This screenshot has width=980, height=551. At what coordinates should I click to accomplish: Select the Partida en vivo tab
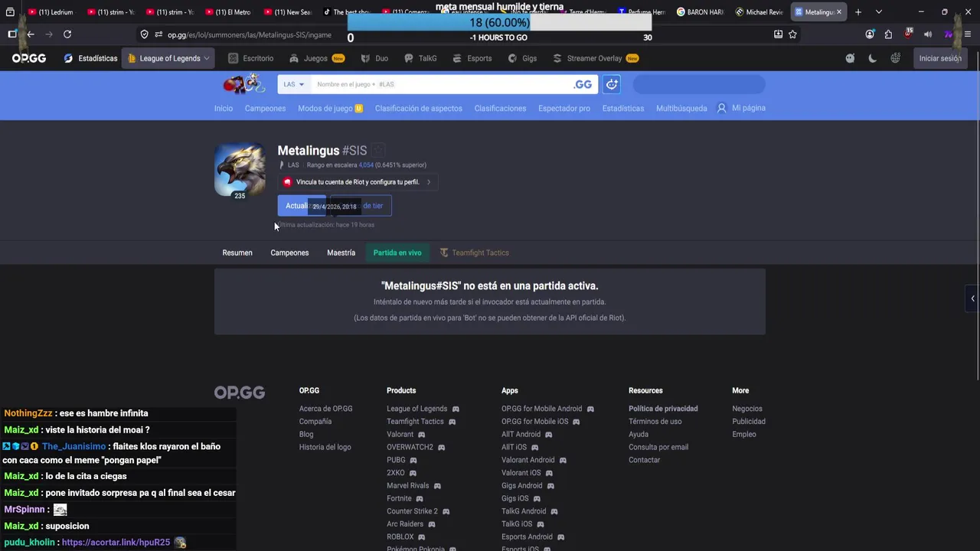click(397, 253)
